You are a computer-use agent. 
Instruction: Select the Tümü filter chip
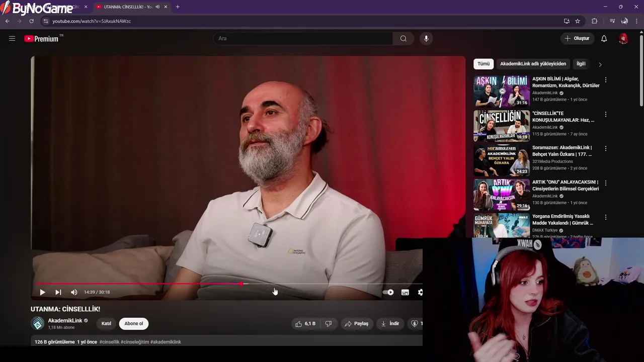tap(484, 64)
